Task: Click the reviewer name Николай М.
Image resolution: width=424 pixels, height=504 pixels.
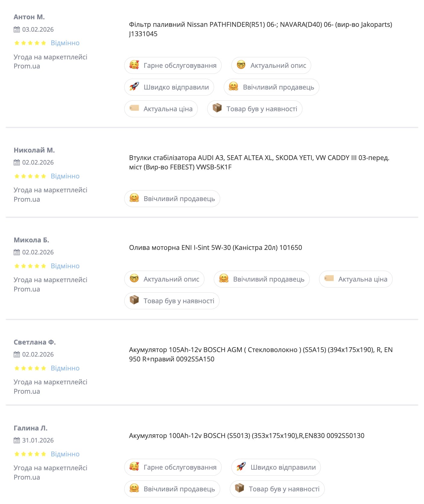Action: coord(34,150)
